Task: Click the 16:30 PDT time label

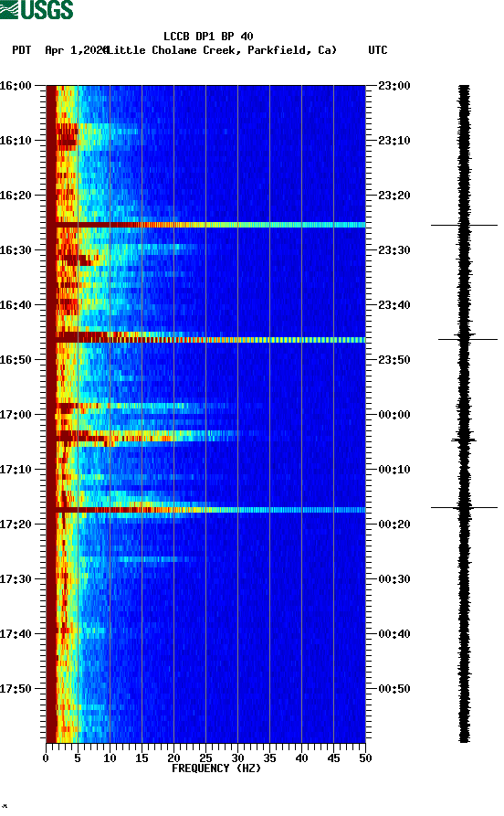Action: pos(16,249)
